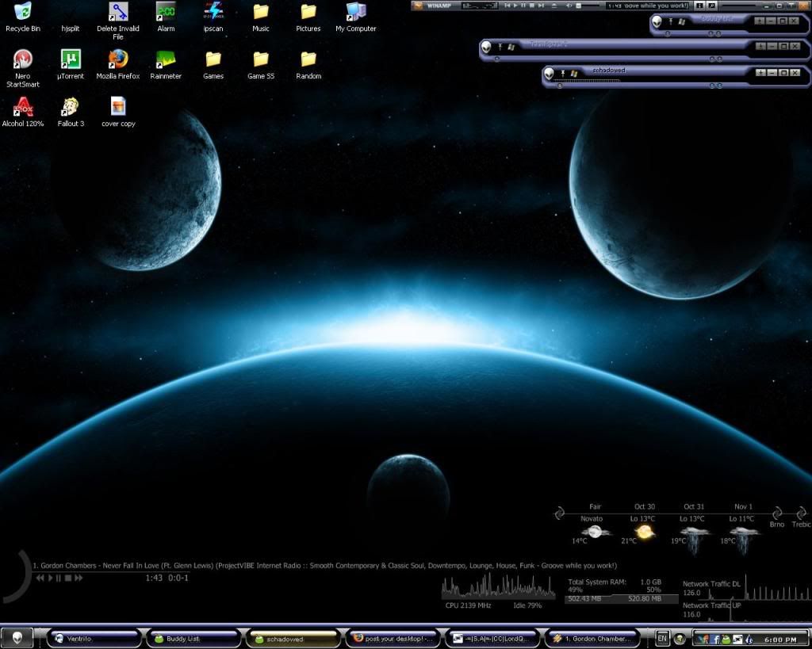
Task: Switch to schadowed taskbar button
Action: click(x=293, y=639)
